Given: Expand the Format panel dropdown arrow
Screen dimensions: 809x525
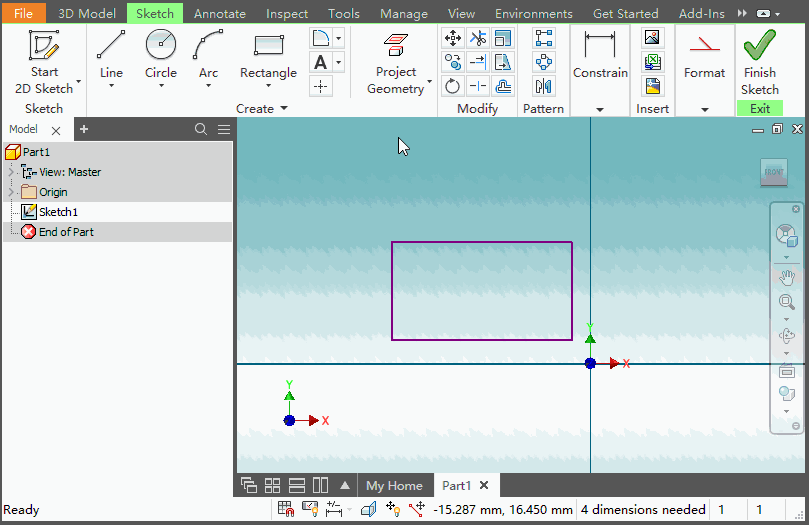Looking at the screenshot, I should click(x=705, y=109).
